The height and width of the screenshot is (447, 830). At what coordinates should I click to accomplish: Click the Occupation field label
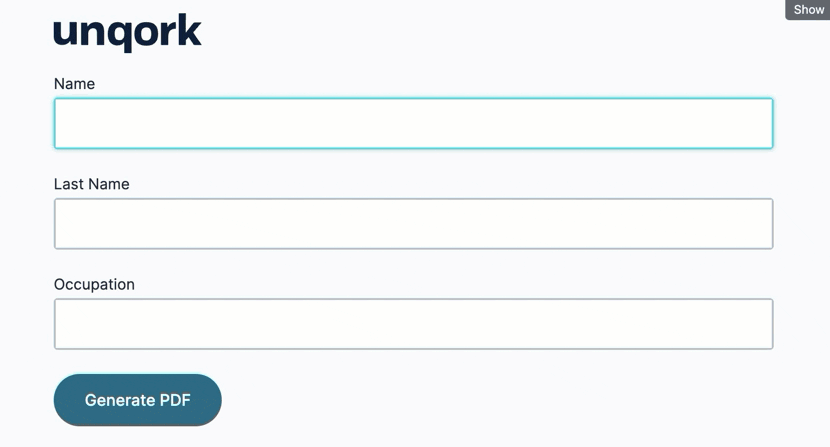click(x=94, y=284)
